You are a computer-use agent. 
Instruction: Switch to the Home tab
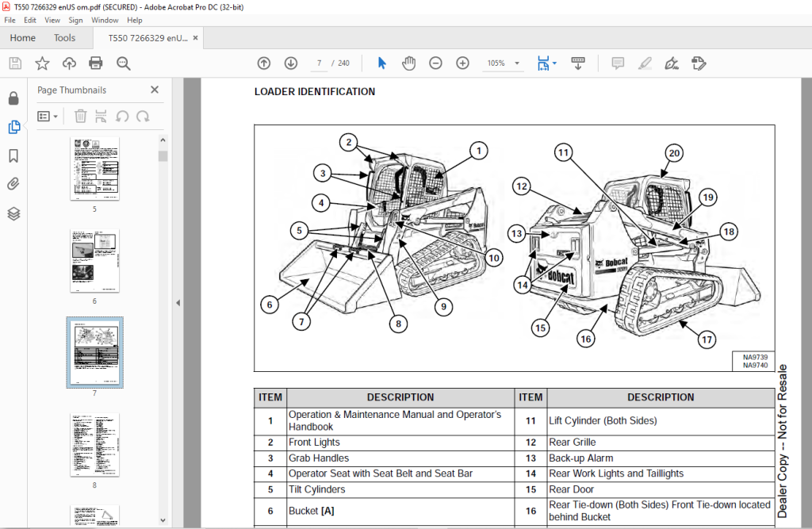23,38
